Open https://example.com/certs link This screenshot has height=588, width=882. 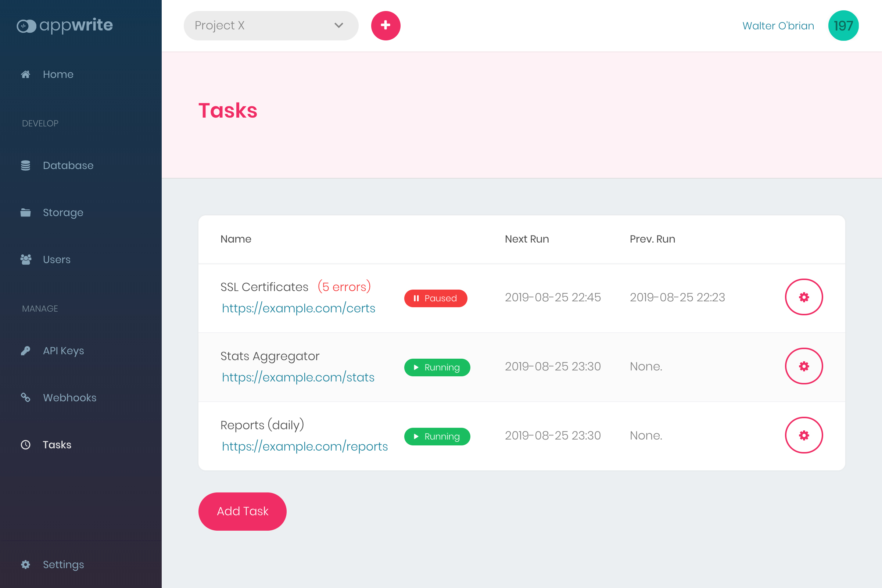[298, 308]
